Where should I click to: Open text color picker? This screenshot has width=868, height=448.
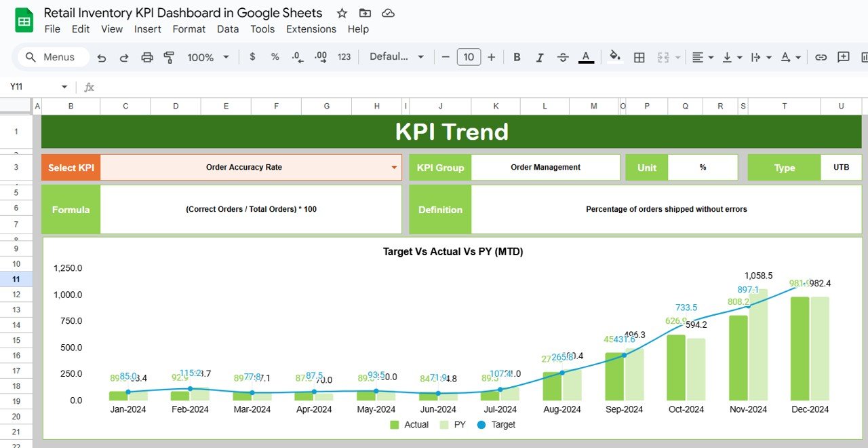pos(587,58)
